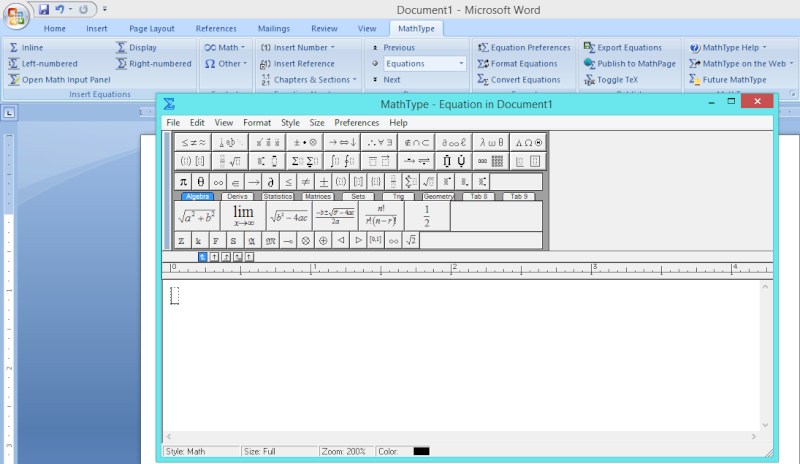This screenshot has height=464, width=800.
Task: Click Export Equations button
Action: coord(622,47)
